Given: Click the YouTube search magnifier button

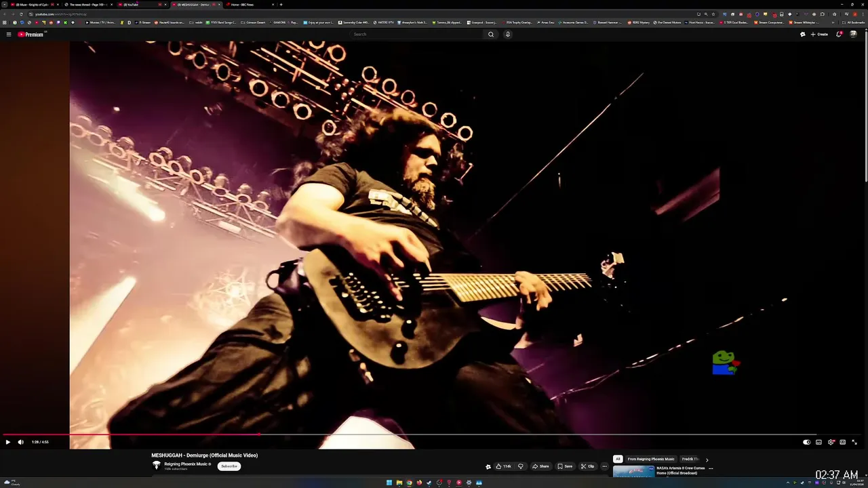Looking at the screenshot, I should click(491, 34).
